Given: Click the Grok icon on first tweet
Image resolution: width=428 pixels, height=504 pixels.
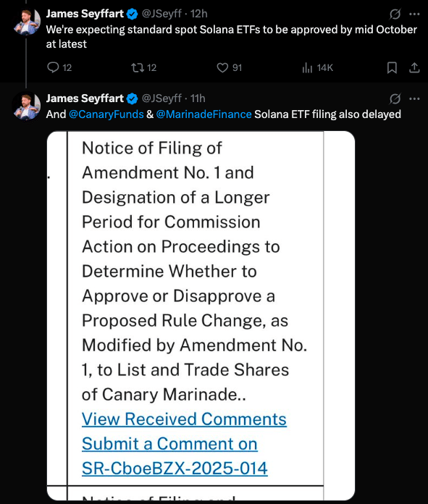Looking at the screenshot, I should (x=395, y=14).
